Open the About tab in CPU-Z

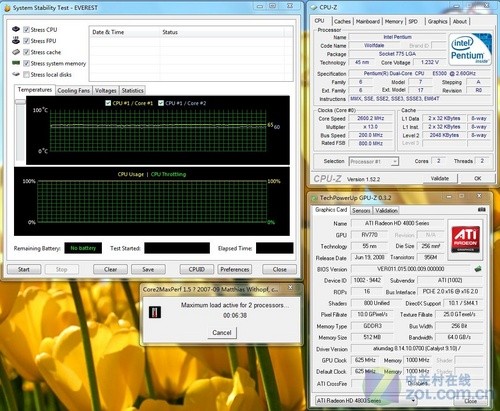(460, 21)
